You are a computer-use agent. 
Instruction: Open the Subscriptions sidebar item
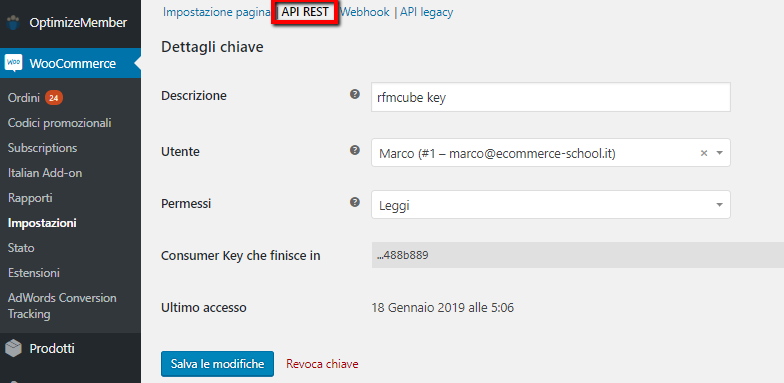coord(42,148)
